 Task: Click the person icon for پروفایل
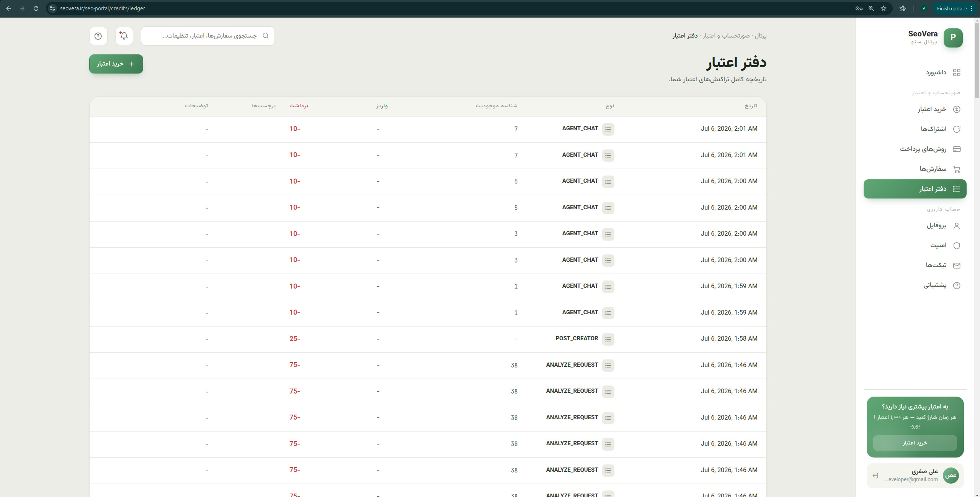tap(957, 226)
